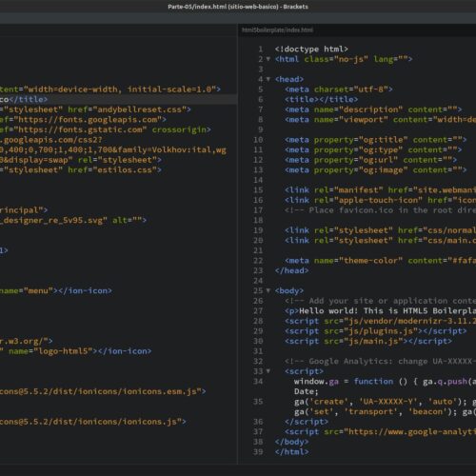Click the og:image meta property line

376,170
